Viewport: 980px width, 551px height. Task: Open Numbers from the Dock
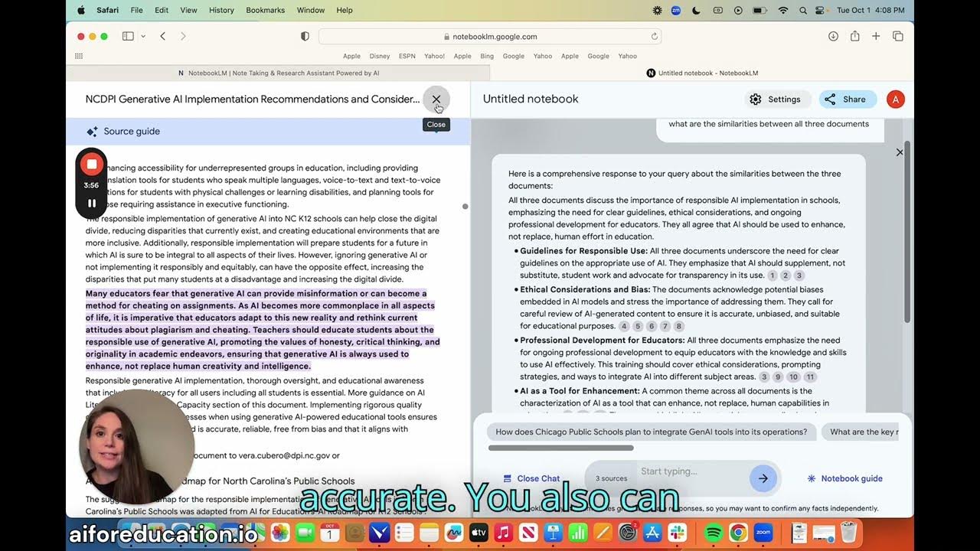tap(578, 533)
